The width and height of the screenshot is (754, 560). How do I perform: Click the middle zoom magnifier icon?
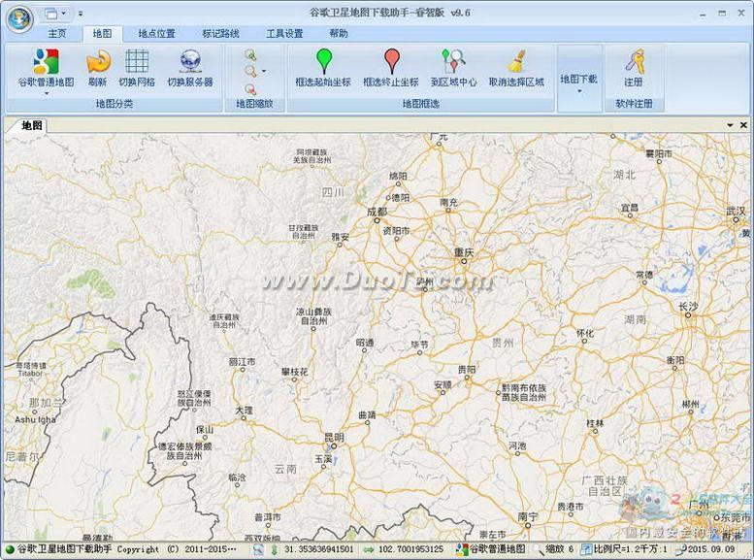click(x=250, y=72)
